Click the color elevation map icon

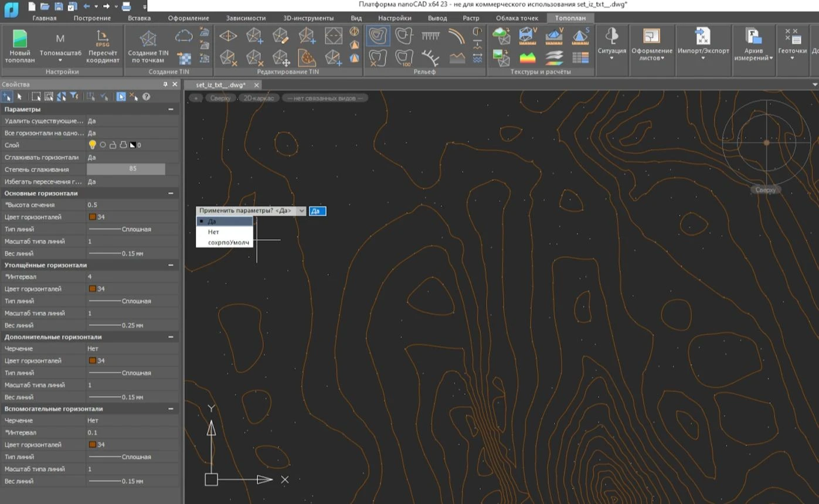(528, 57)
